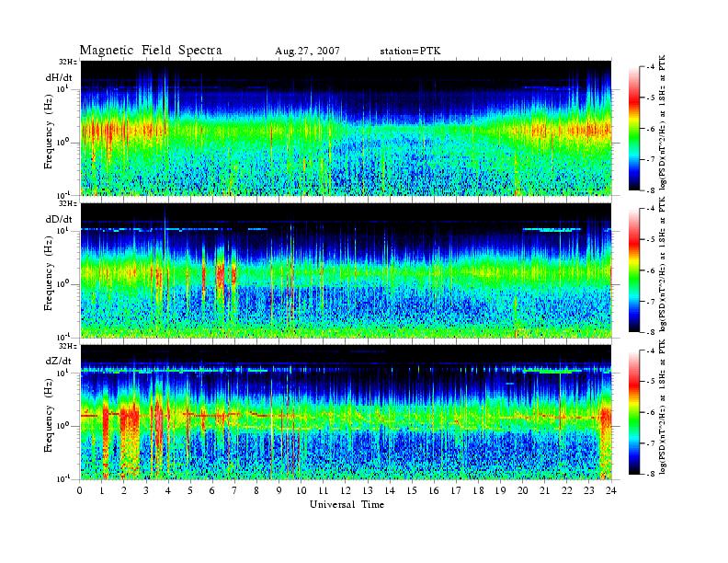Click the "-4" tick on dH/dt color bar
The image size is (728, 563).
coord(650,67)
